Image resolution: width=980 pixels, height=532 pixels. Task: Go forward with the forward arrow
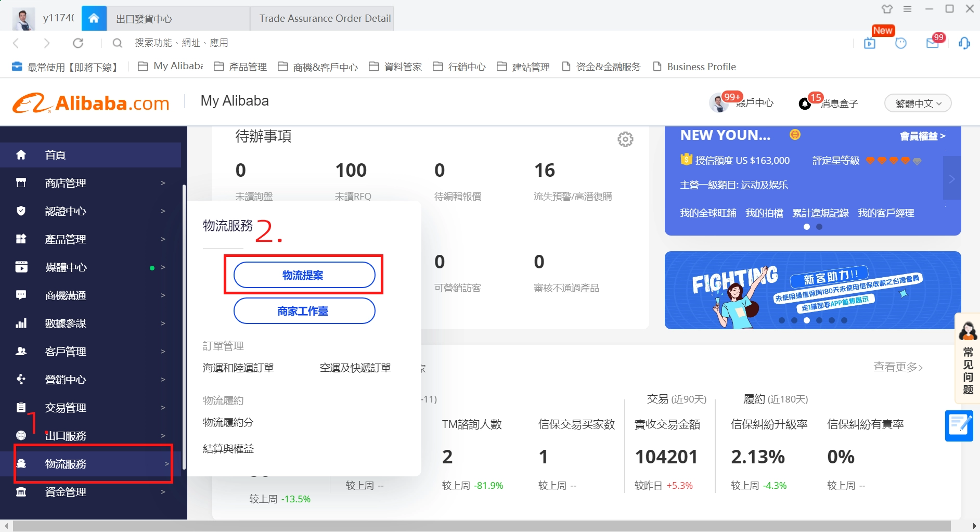point(47,43)
